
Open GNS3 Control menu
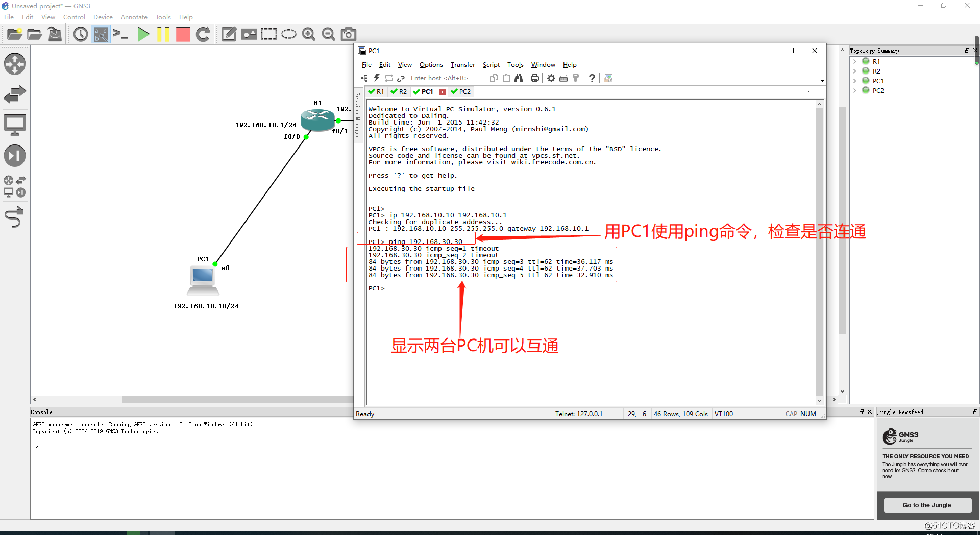74,17
